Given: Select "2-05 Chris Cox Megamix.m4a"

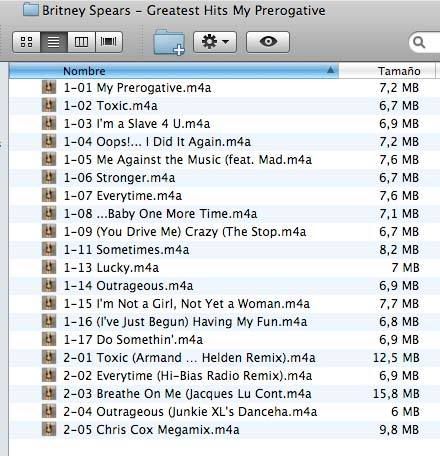Looking at the screenshot, I should pyautogui.click(x=151, y=430).
